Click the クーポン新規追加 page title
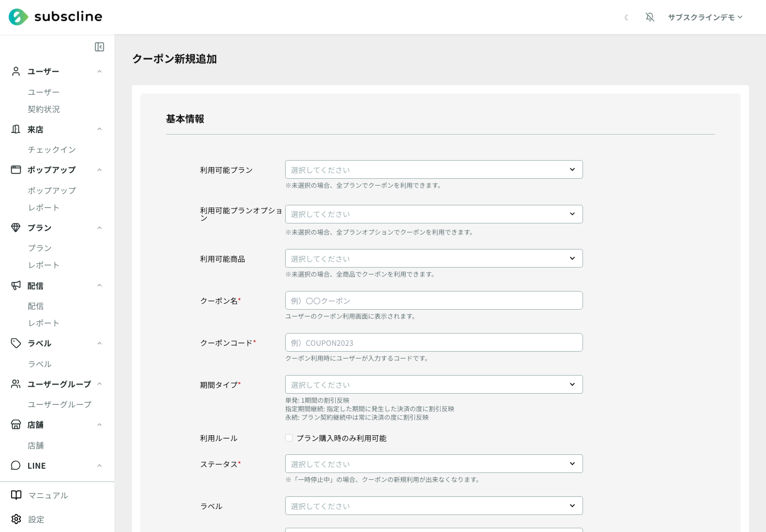This screenshot has height=532, width=766. pyautogui.click(x=174, y=59)
